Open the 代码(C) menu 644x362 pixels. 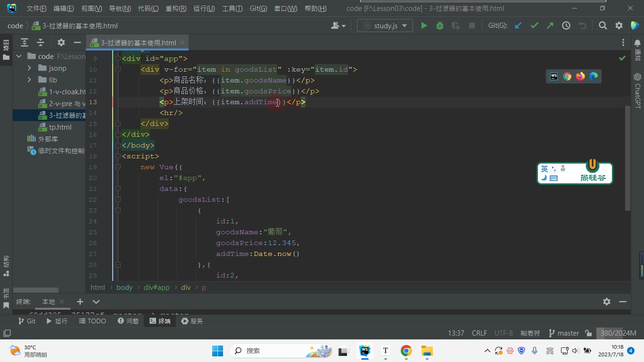point(148,8)
